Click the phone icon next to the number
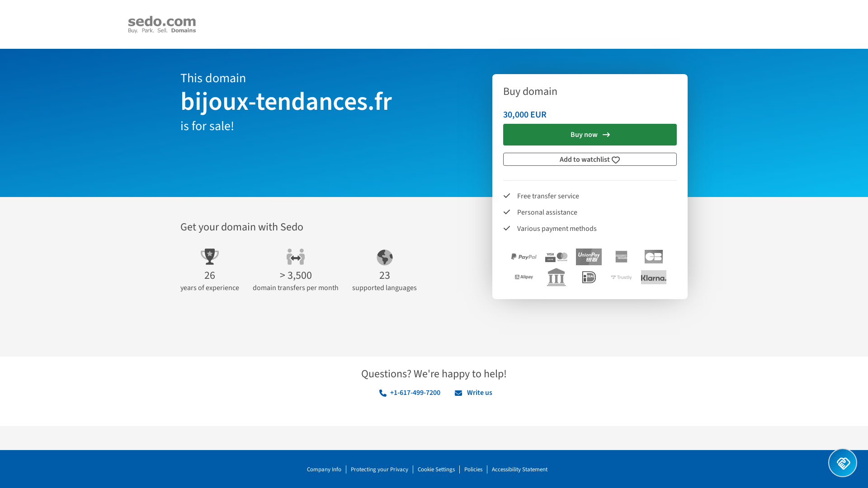The height and width of the screenshot is (488, 868). coord(382,393)
